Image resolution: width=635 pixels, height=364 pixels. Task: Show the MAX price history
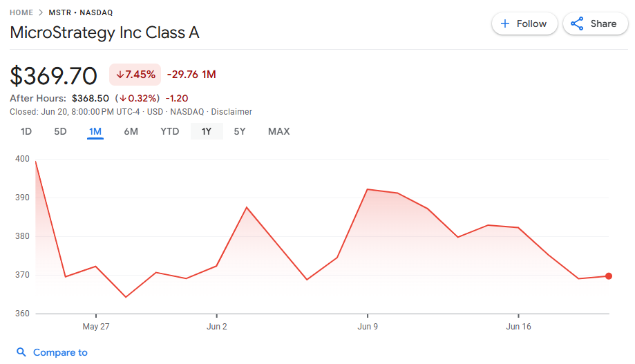point(279,131)
